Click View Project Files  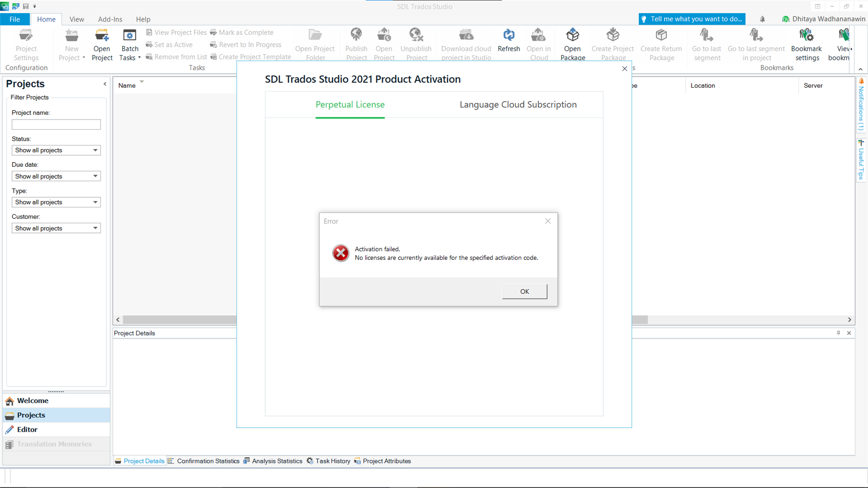click(x=176, y=32)
